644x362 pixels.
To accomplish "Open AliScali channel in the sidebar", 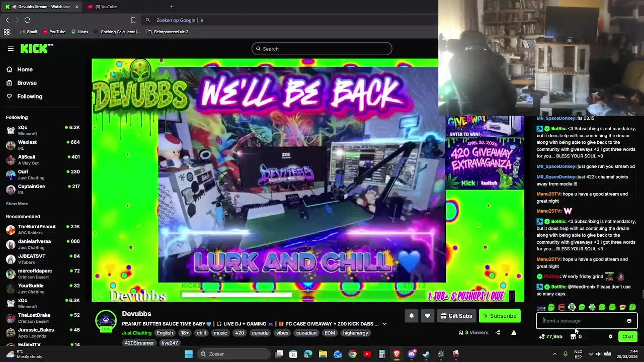I will pos(43,160).
